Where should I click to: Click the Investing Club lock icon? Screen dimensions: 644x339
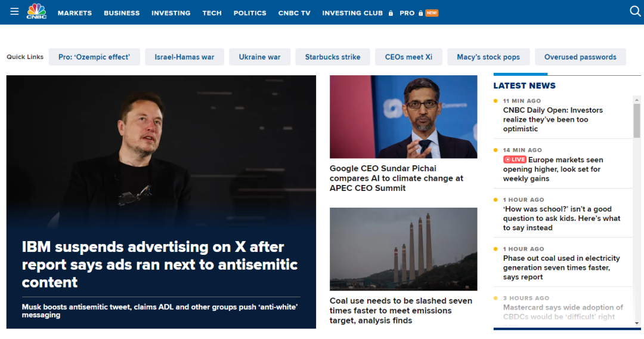pos(391,13)
